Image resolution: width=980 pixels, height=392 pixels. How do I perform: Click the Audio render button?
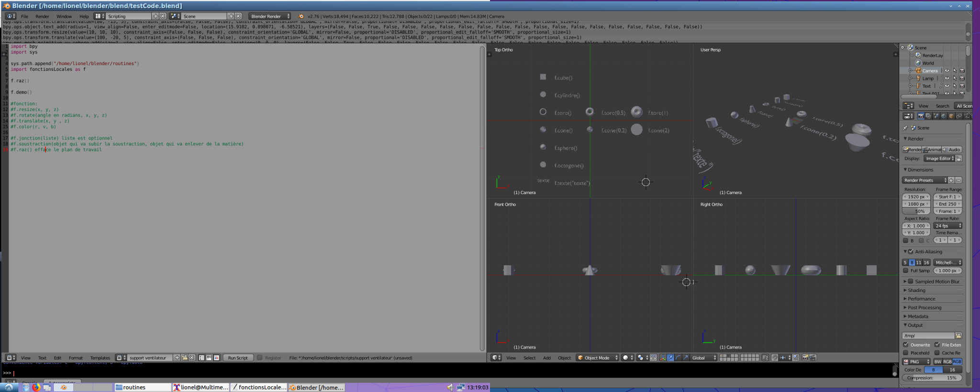click(x=951, y=150)
